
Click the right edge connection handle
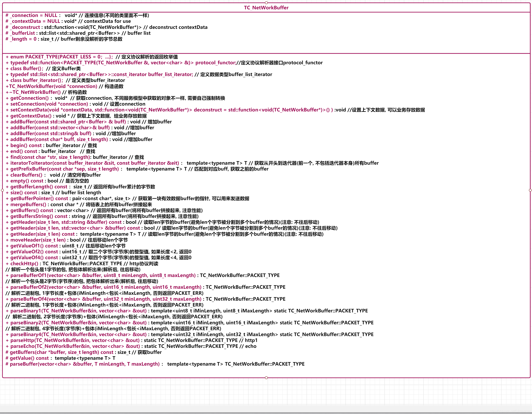[530, 190]
